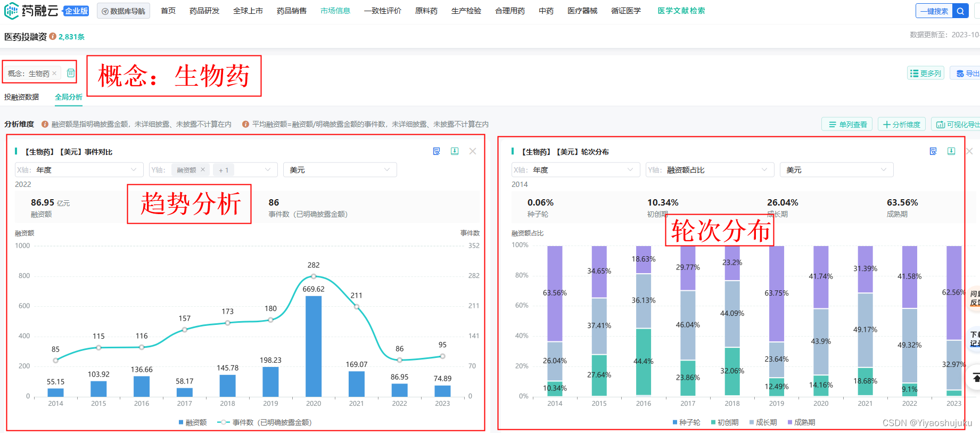Close the 事件对比 chart panel

(x=473, y=151)
